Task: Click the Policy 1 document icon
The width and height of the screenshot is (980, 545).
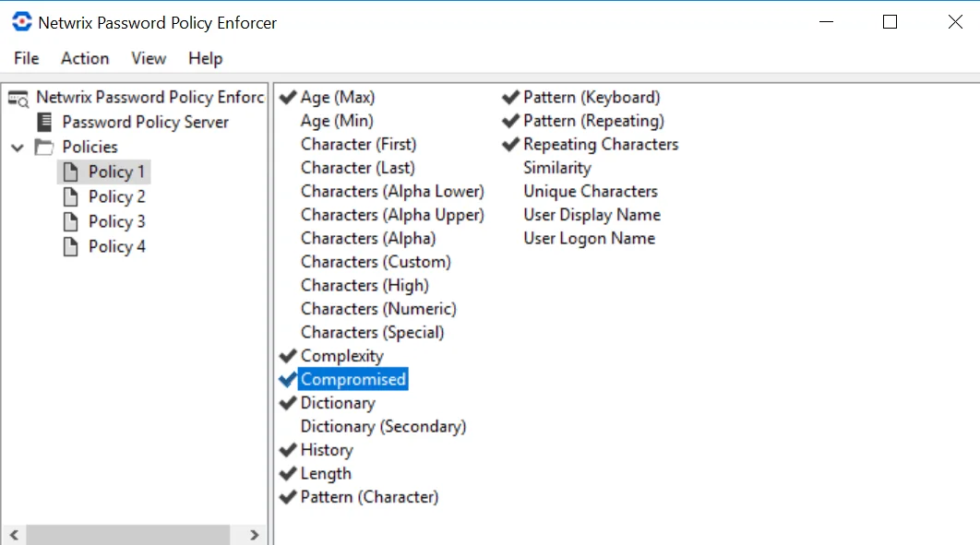Action: tap(71, 172)
